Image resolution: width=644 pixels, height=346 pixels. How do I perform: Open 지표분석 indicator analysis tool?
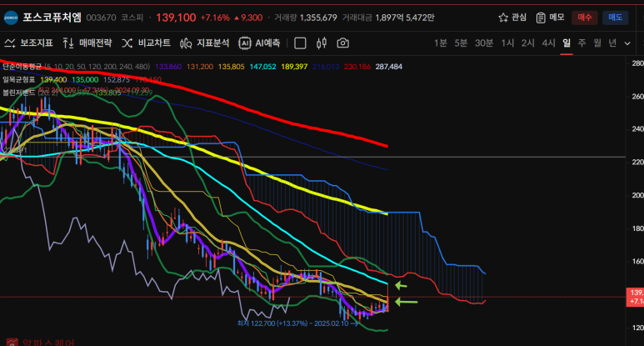(204, 43)
